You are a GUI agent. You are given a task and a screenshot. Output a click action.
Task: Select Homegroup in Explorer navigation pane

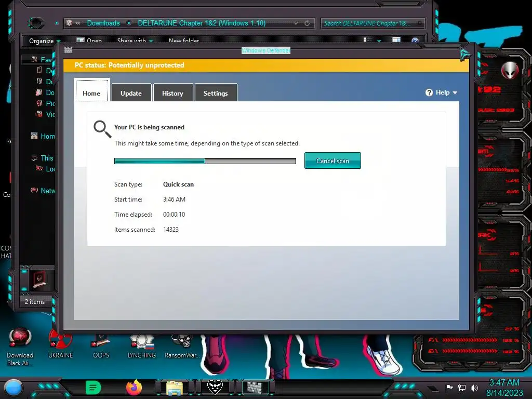[x=43, y=136]
